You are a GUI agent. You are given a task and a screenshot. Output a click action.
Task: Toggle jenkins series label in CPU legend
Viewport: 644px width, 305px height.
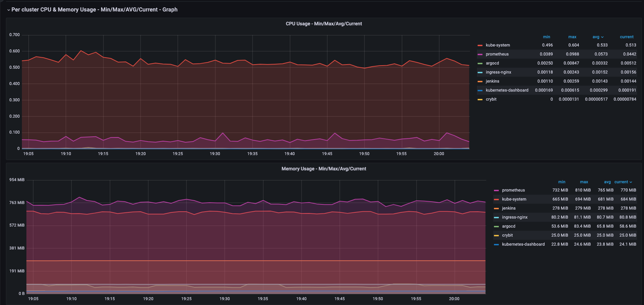pyautogui.click(x=492, y=81)
